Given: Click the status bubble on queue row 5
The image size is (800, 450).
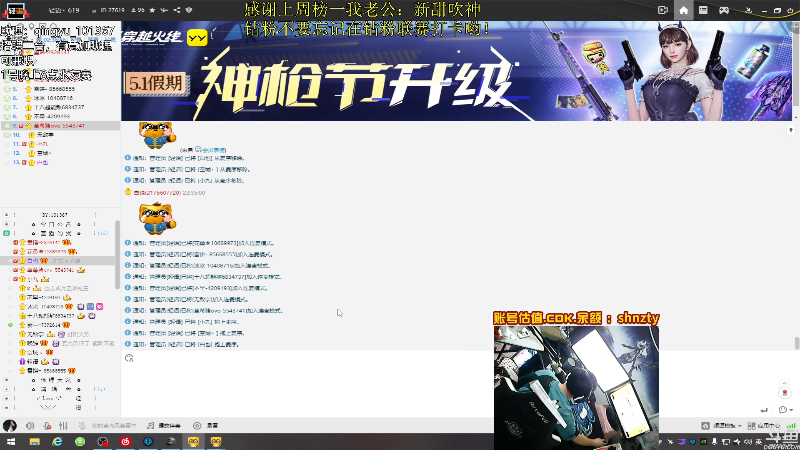Looking at the screenshot, I should (7, 89).
